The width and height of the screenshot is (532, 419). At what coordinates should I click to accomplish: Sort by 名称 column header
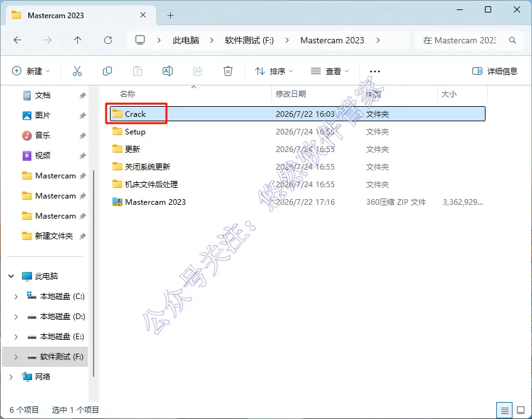coord(128,94)
